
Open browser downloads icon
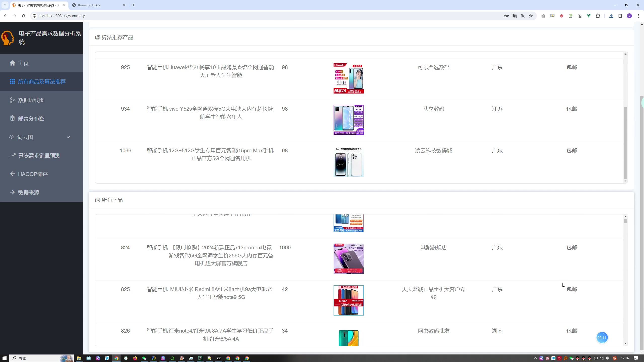point(611,16)
